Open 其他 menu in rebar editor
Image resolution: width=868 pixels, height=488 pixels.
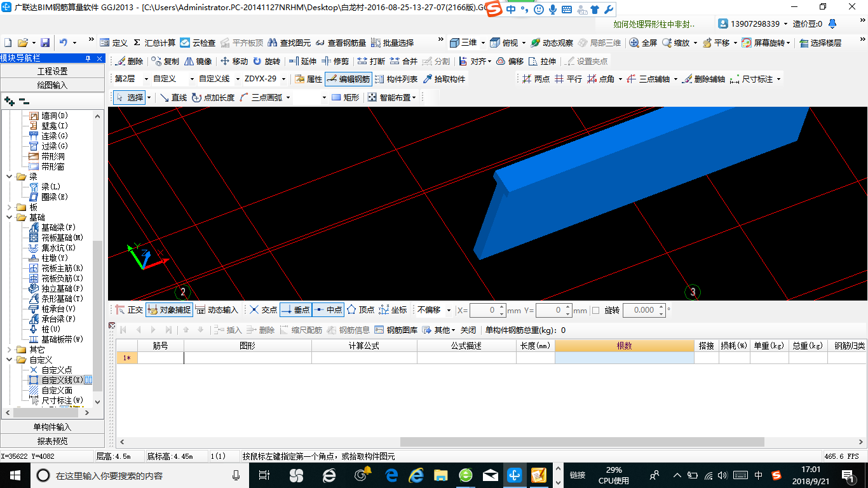439,330
